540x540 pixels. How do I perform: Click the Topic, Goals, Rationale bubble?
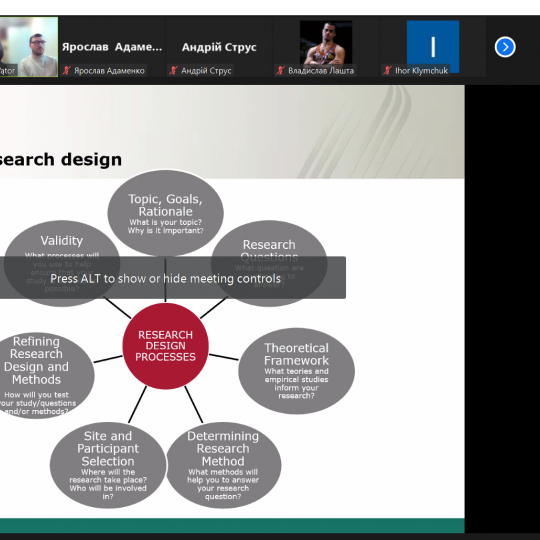[165, 213]
